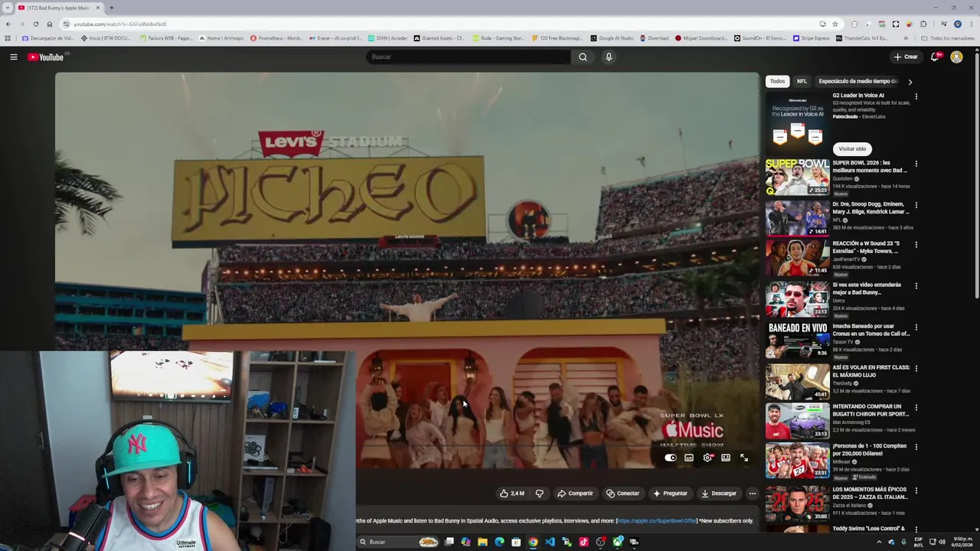Image resolution: width=980 pixels, height=551 pixels.
Task: Open the YouTube hamburger guide menu
Action: 14,57
